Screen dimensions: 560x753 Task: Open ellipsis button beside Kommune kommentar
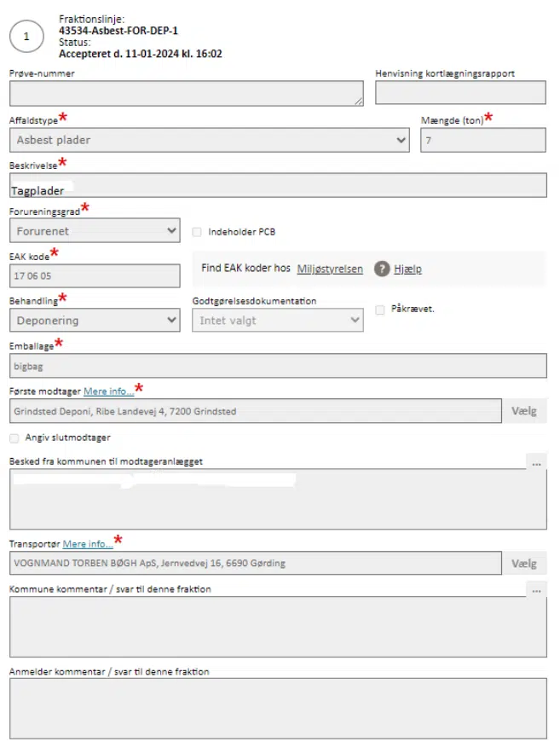coord(537,589)
